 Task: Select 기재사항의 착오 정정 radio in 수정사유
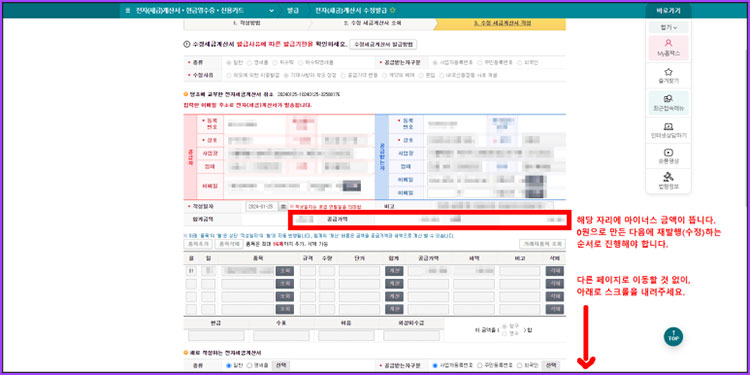click(x=286, y=75)
